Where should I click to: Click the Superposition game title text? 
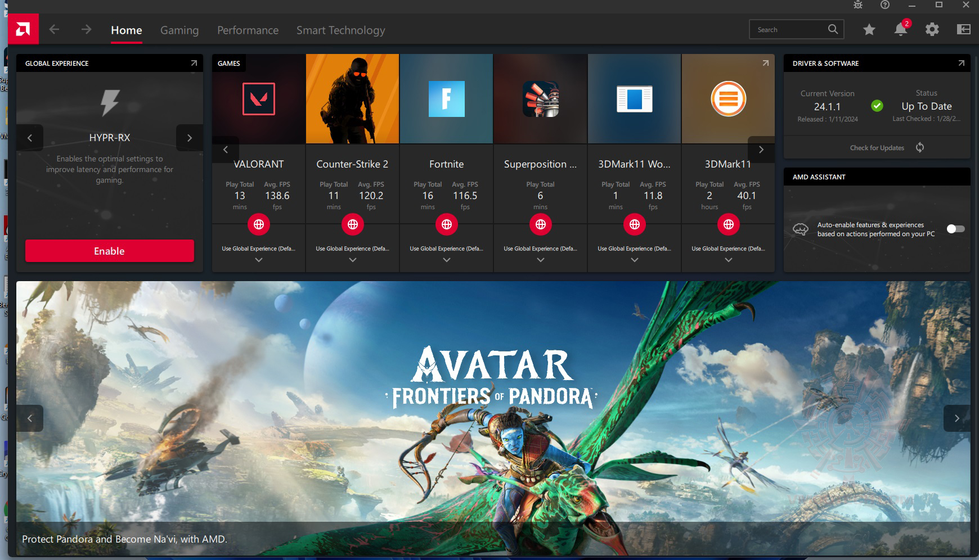tap(541, 164)
